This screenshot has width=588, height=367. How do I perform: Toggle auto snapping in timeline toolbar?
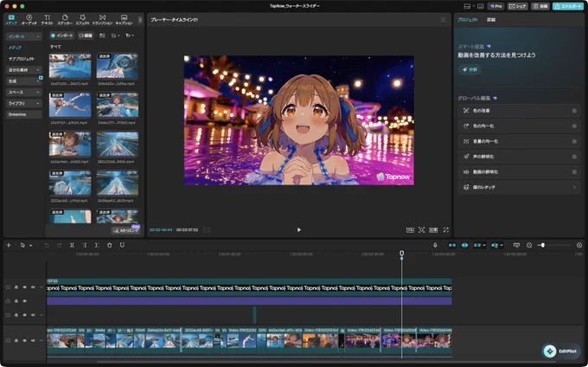click(x=464, y=245)
